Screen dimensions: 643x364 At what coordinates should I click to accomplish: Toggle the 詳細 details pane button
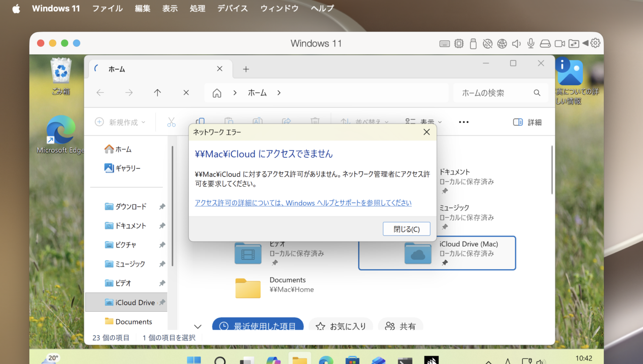click(x=527, y=122)
